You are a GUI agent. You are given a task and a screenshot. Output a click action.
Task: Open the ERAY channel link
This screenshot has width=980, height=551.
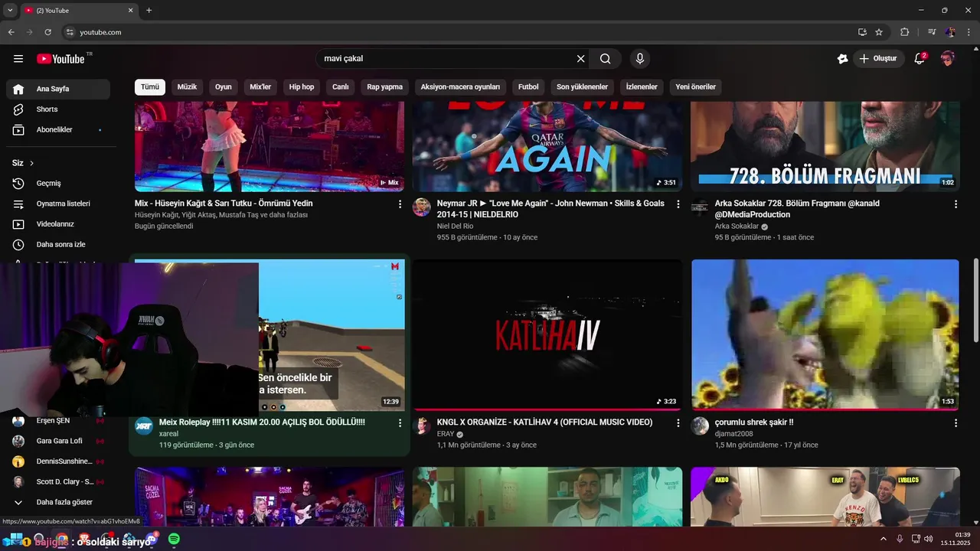click(x=446, y=434)
